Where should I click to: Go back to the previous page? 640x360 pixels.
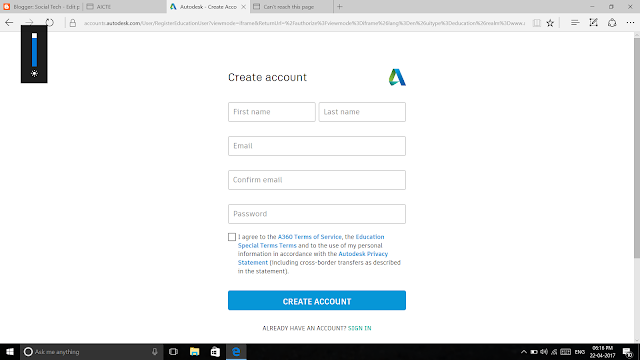click(9, 23)
